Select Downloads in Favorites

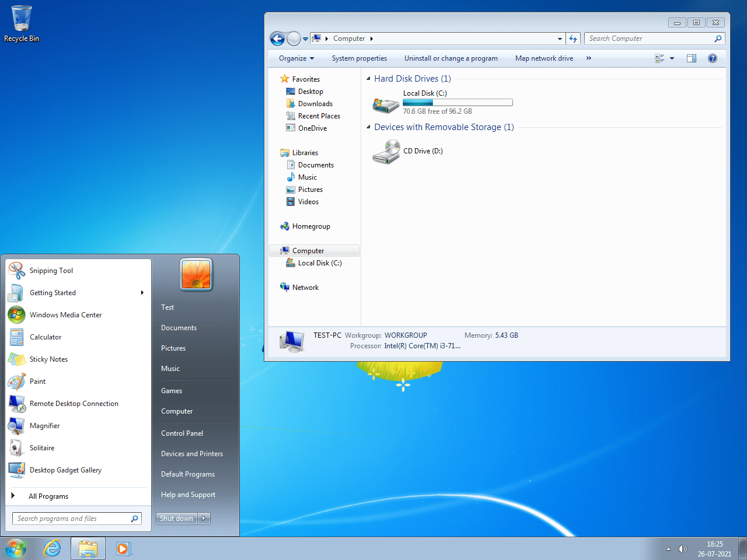point(315,104)
